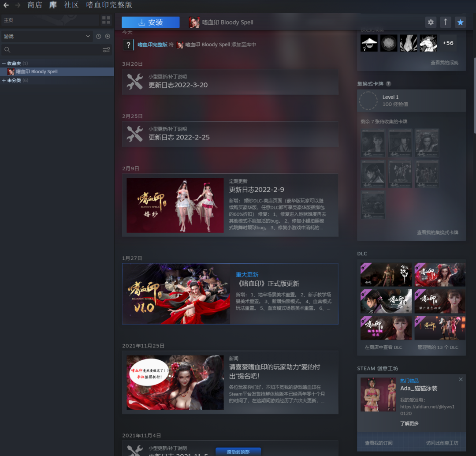Go back with the left arrow
The height and width of the screenshot is (456, 476).
6,5
